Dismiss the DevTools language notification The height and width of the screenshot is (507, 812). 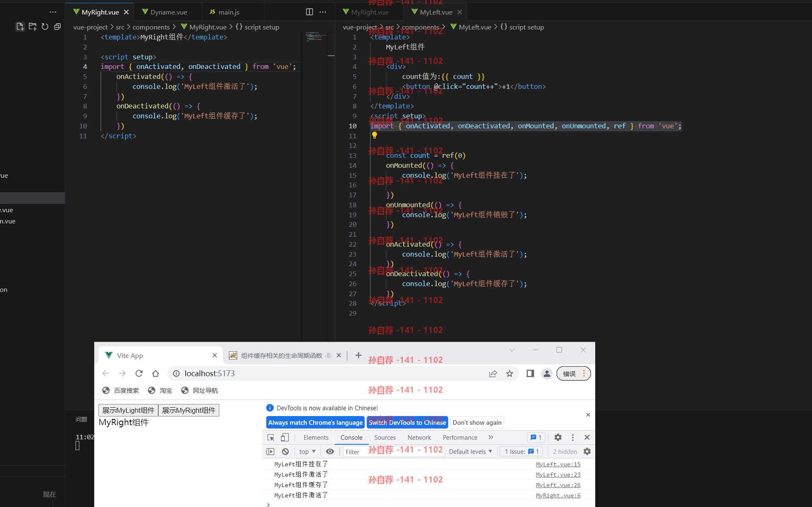588,415
